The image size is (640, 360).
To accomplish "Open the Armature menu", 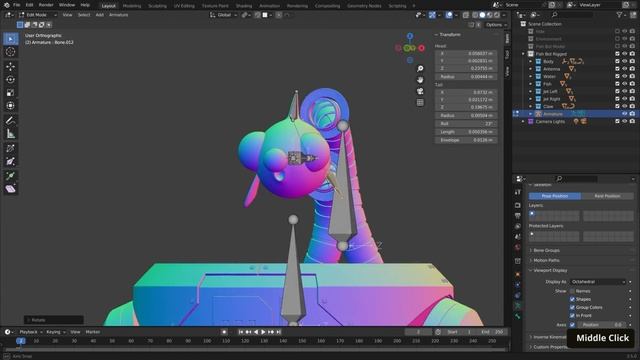I will pos(118,15).
